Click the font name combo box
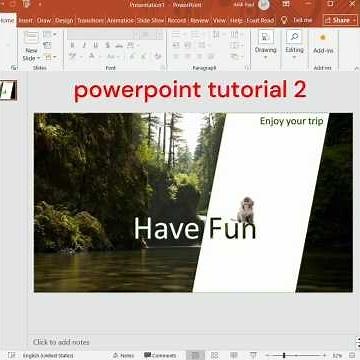Screen dimensions: 360x360 tap(103, 35)
